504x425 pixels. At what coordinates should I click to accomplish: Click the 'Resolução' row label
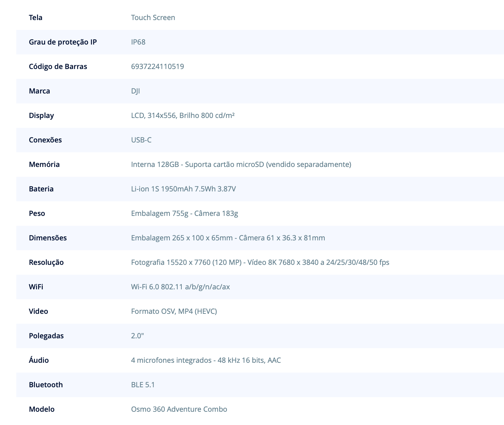(47, 262)
